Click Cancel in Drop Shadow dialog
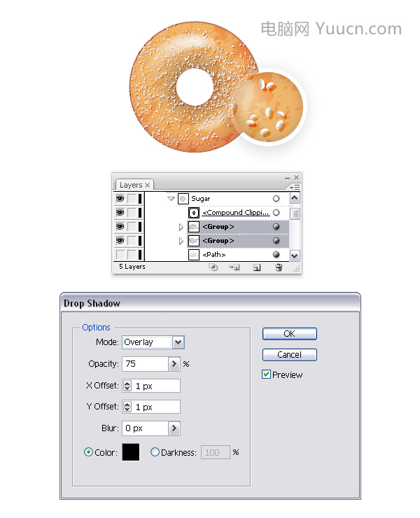The width and height of the screenshot is (420, 518). (x=290, y=355)
